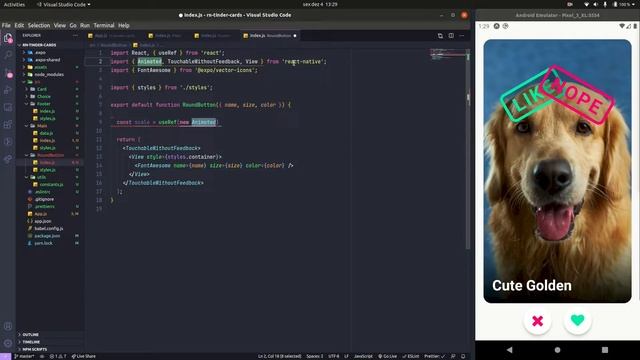This screenshot has height=360, width=640.
Task: Click the Ln, Col cursor position indicator
Action: click(x=279, y=356)
